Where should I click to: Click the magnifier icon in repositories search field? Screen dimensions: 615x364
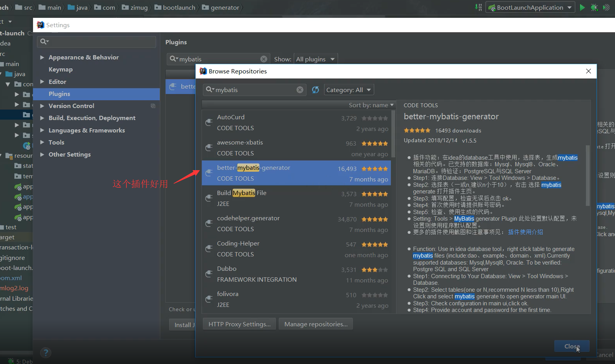(210, 90)
